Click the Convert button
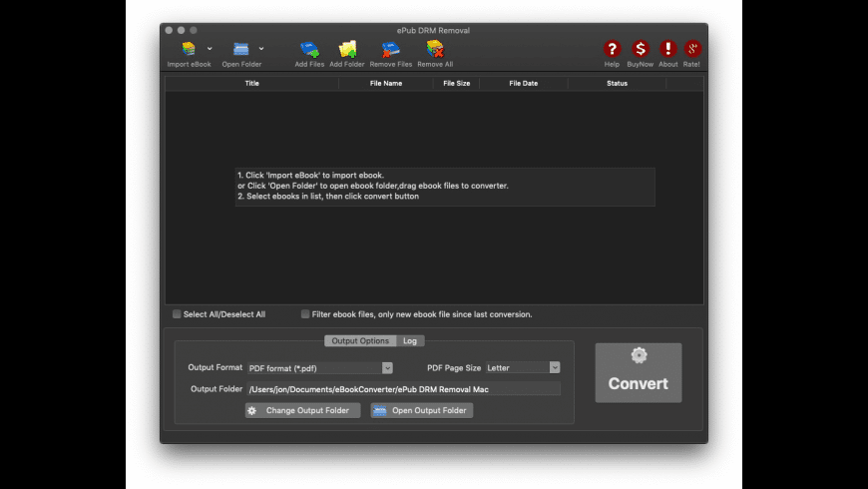This screenshot has height=489, width=868. click(639, 372)
